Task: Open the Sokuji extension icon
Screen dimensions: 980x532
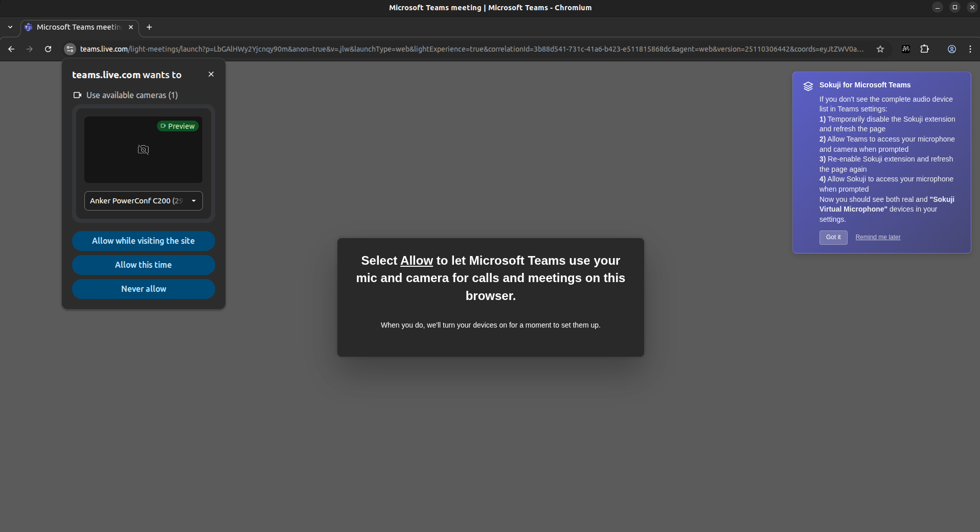Action: point(906,49)
